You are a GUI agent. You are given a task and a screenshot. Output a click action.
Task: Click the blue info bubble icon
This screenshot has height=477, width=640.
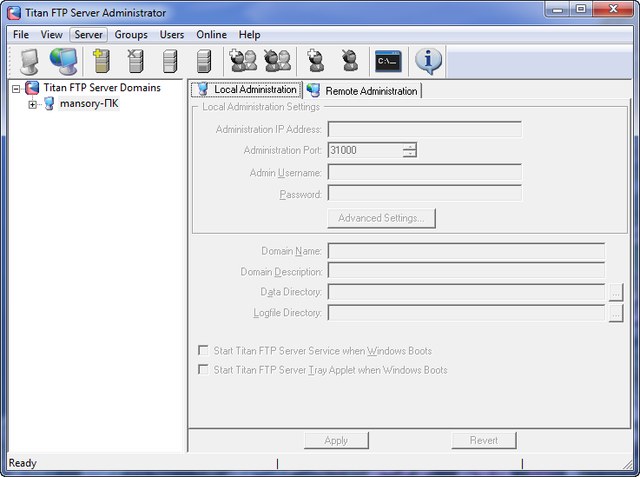point(428,61)
